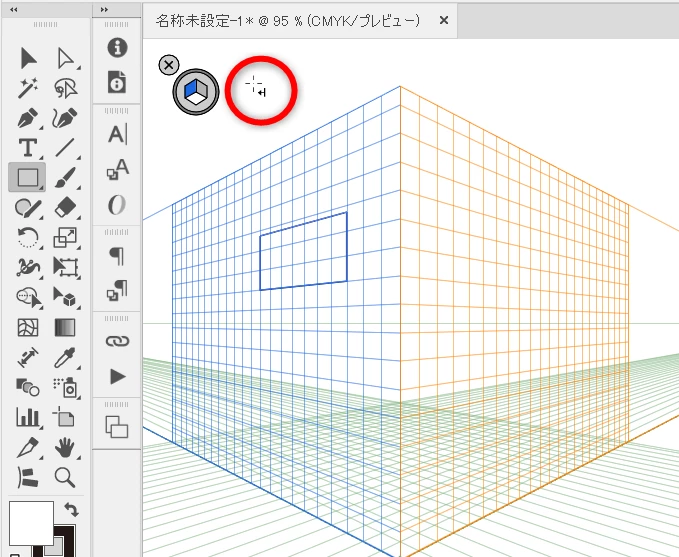The width and height of the screenshot is (679, 557).
Task: Select the Magic Wand tool
Action: 28,88
